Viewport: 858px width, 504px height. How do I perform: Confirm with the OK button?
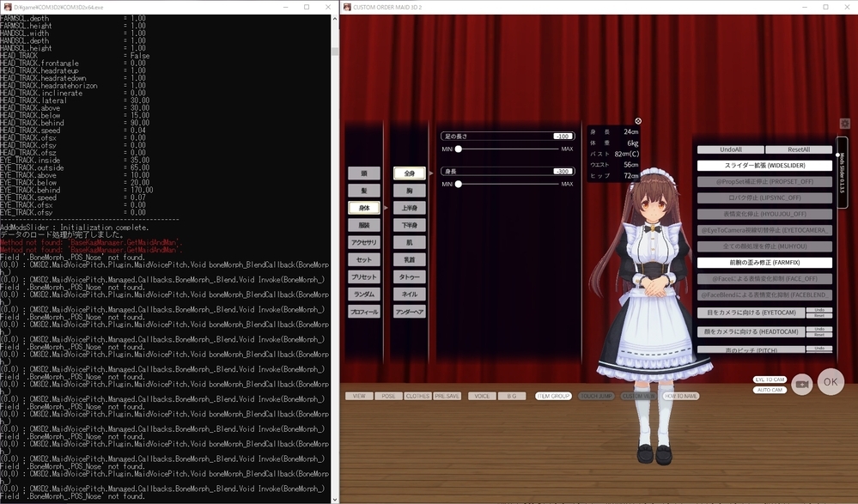click(x=831, y=382)
